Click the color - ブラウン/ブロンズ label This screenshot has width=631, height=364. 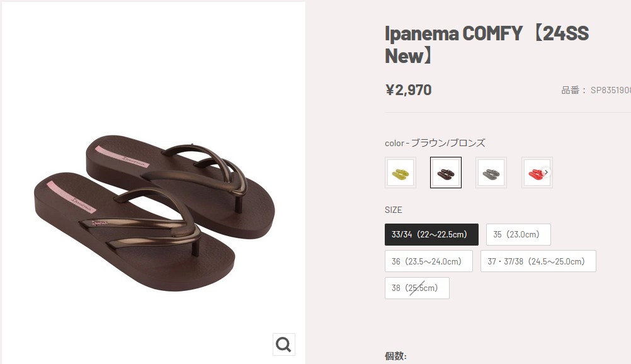click(x=435, y=143)
